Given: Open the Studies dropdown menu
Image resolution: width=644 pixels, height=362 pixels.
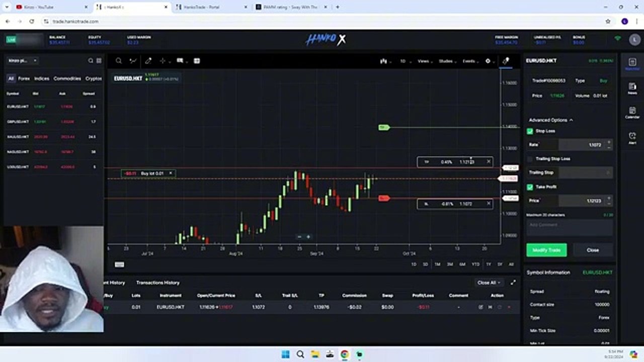Looking at the screenshot, I should click(x=447, y=61).
